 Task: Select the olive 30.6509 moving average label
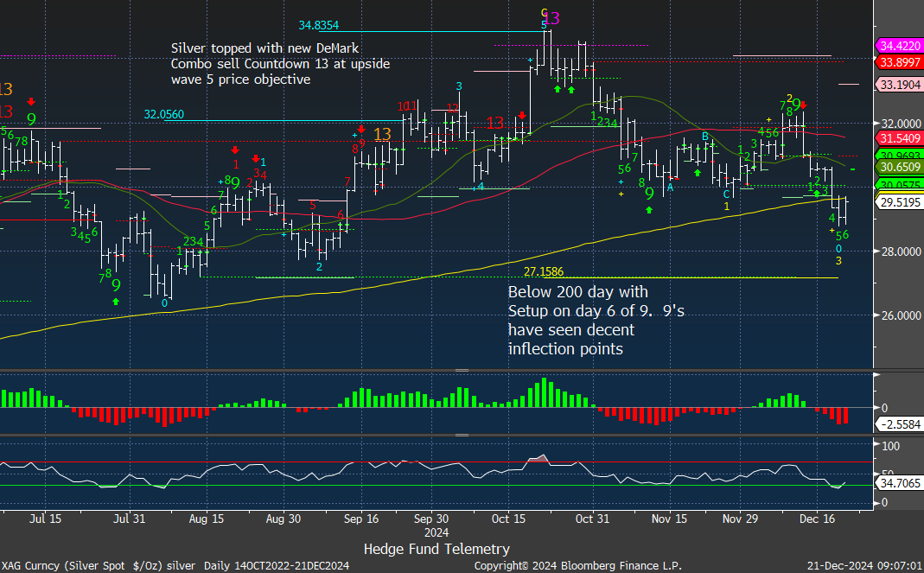[899, 168]
